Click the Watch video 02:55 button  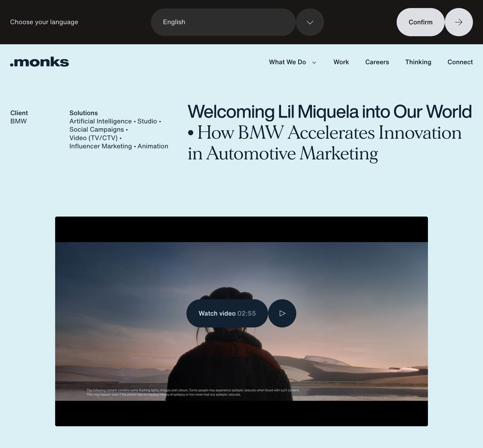tap(227, 313)
